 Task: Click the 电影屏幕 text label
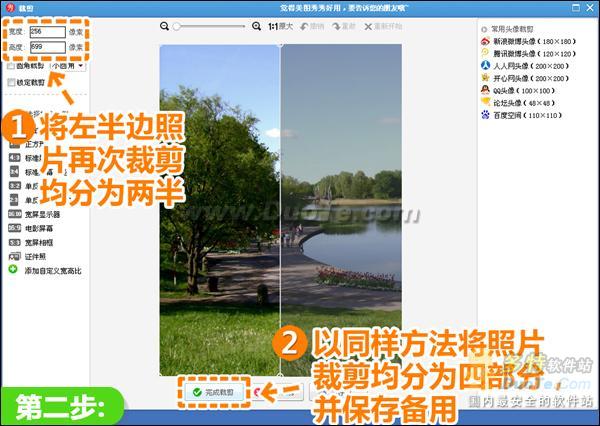tap(39, 229)
